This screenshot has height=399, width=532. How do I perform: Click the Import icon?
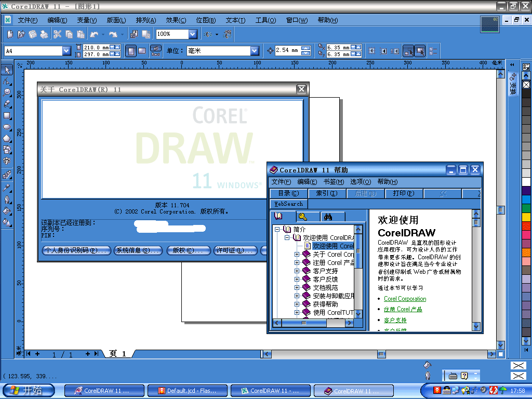click(135, 34)
